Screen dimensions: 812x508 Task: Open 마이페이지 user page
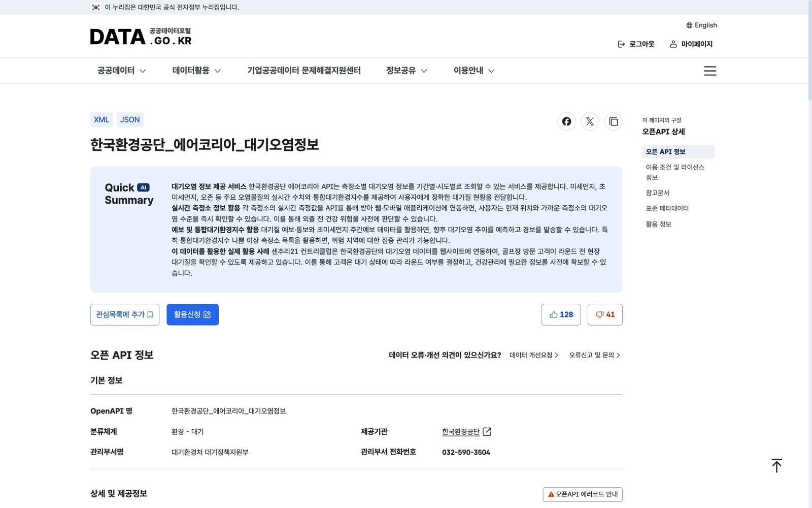[691, 44]
